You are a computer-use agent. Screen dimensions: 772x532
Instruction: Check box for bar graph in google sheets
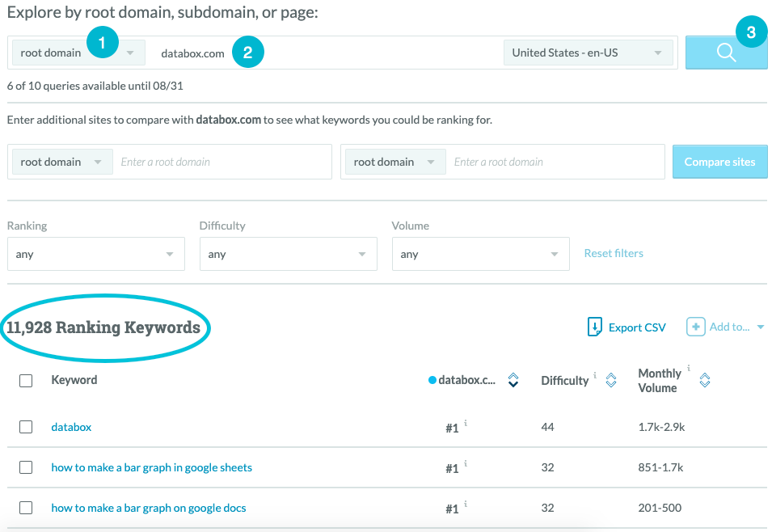coord(26,467)
